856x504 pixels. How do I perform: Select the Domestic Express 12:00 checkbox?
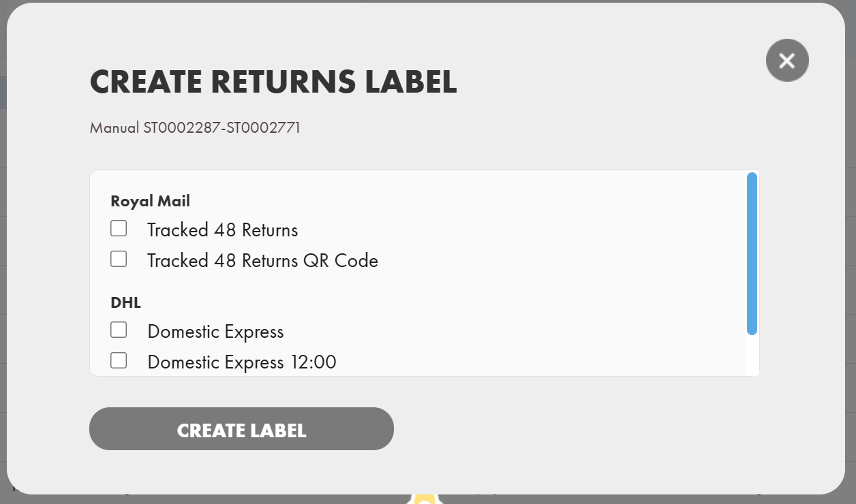click(119, 360)
